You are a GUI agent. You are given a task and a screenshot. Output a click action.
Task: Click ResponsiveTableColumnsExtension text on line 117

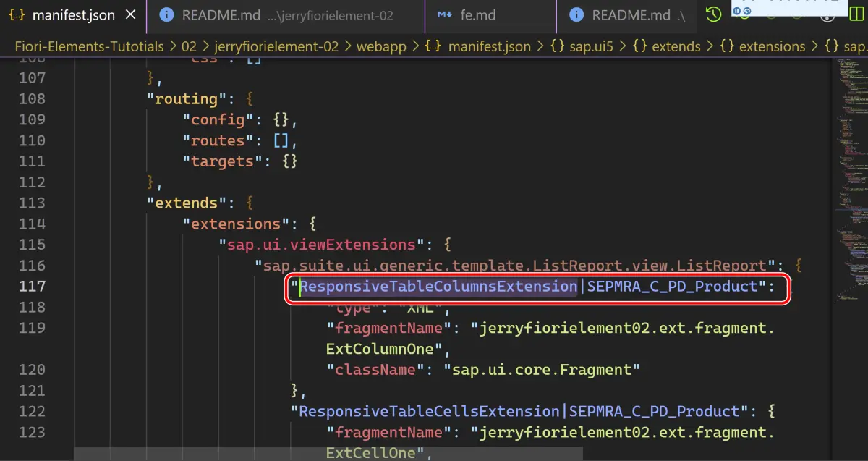tap(439, 287)
